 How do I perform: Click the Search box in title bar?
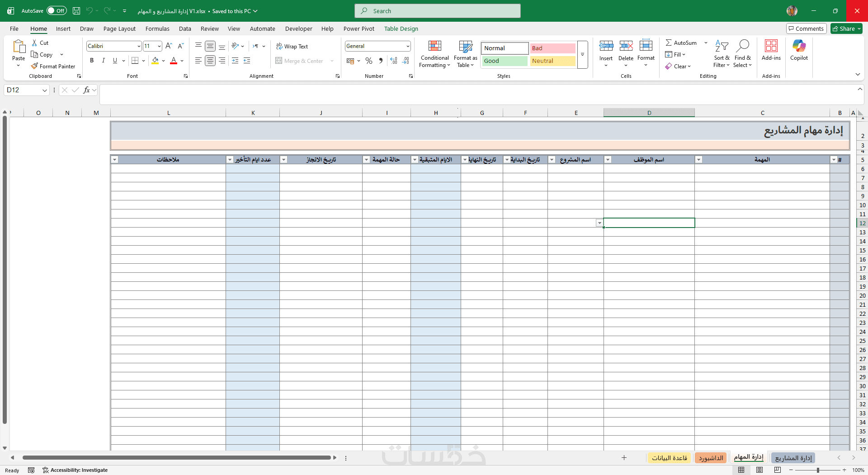coord(438,11)
